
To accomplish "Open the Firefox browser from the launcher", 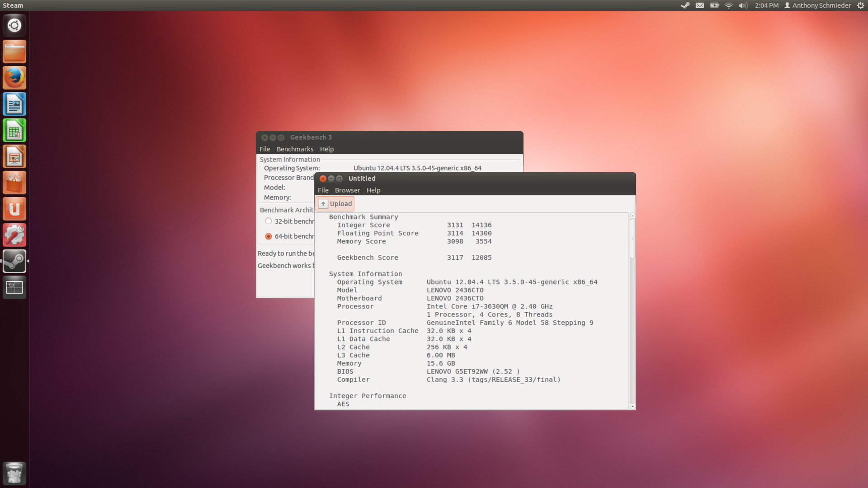I will tap(14, 77).
